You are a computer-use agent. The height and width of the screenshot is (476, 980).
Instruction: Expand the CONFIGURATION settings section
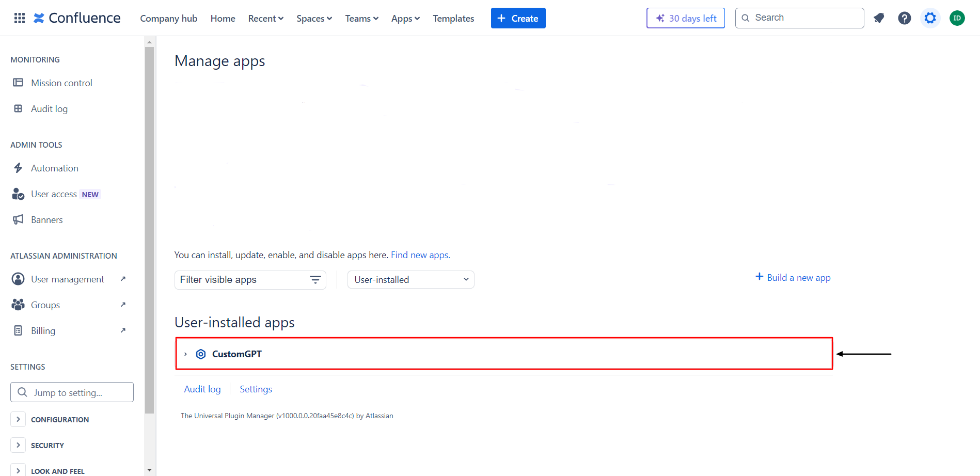tap(18, 419)
